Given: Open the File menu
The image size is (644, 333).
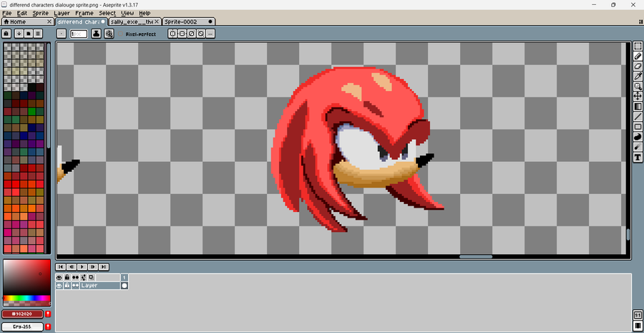Looking at the screenshot, I should [x=6, y=13].
